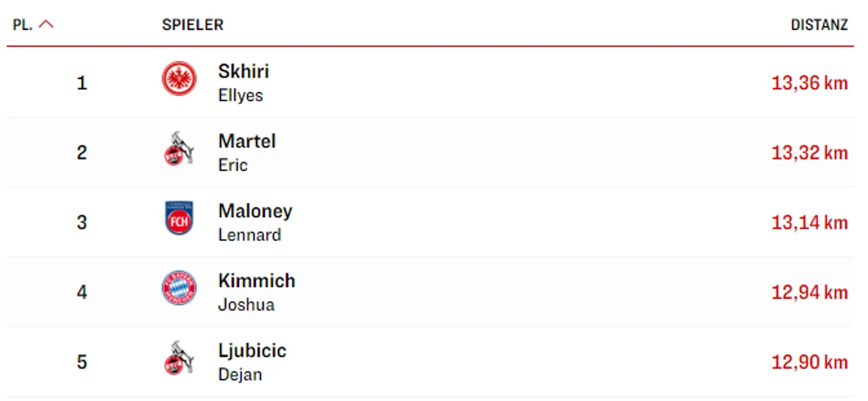
Task: Select the 13,36 km distance value
Action: 810,83
